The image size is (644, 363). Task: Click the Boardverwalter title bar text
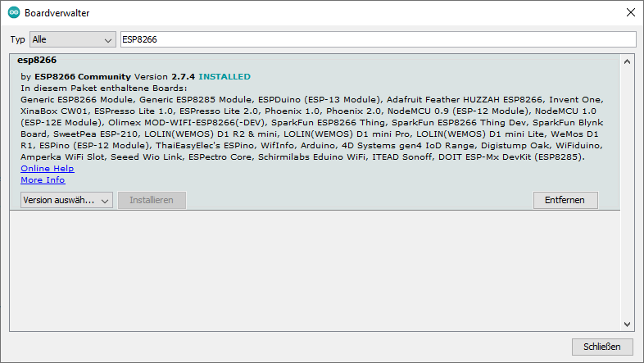pyautogui.click(x=57, y=13)
